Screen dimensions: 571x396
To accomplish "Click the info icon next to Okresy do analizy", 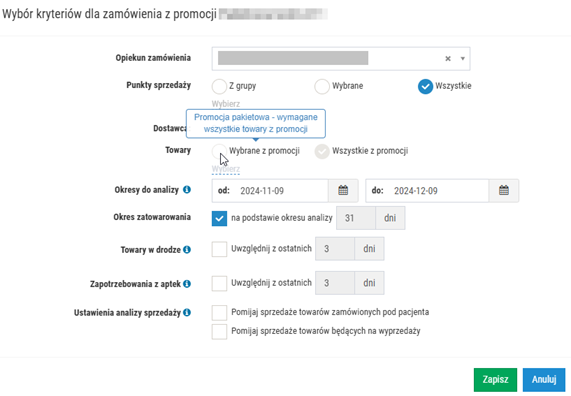I will point(187,189).
